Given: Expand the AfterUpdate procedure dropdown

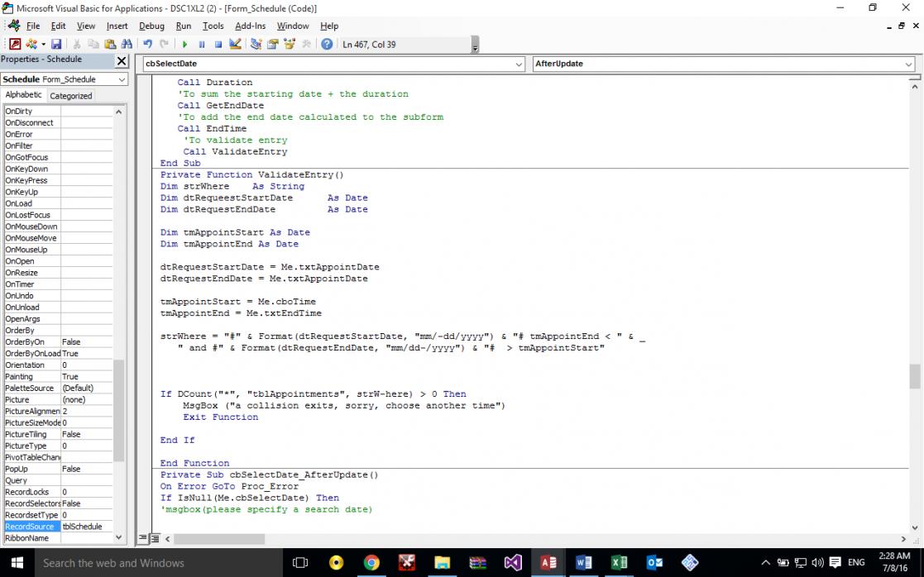Looking at the screenshot, I should coord(908,64).
